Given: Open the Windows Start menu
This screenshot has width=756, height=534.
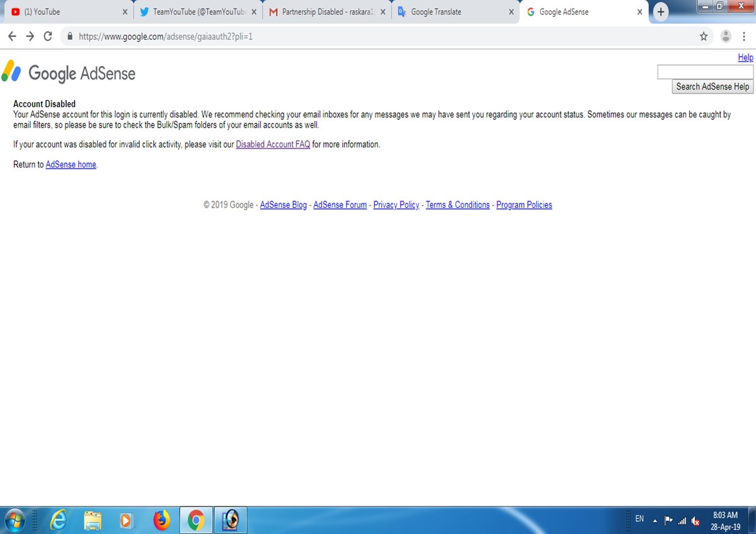Looking at the screenshot, I should (14, 520).
